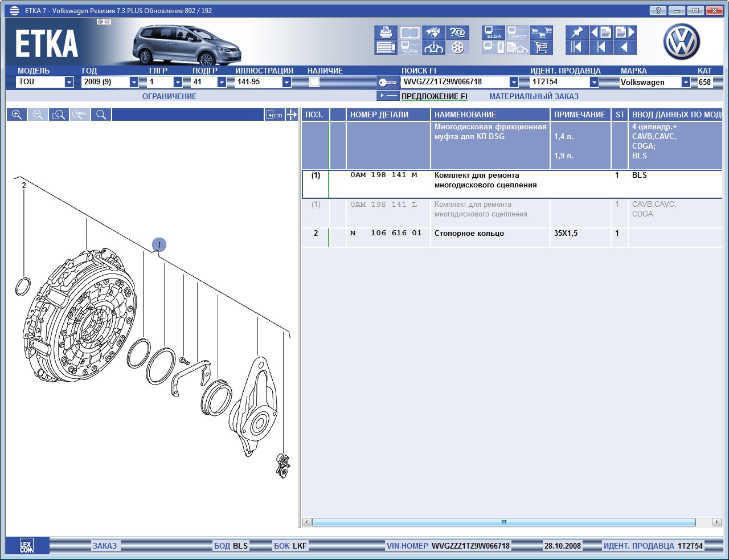Click the scrollbar right arrow
The image size is (729, 560).
tap(717, 522)
